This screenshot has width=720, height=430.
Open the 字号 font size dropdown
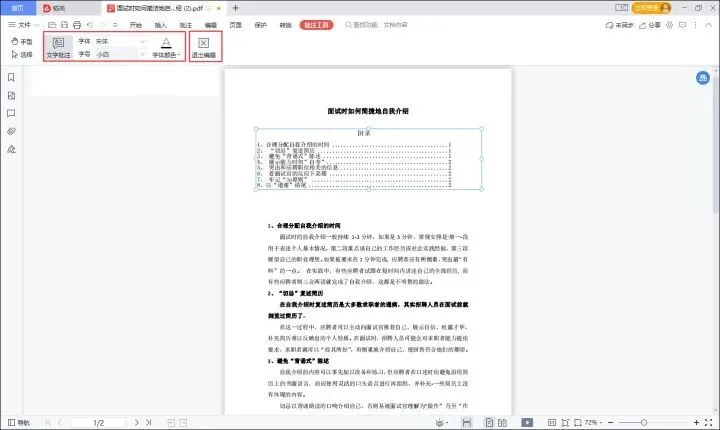pyautogui.click(x=121, y=54)
